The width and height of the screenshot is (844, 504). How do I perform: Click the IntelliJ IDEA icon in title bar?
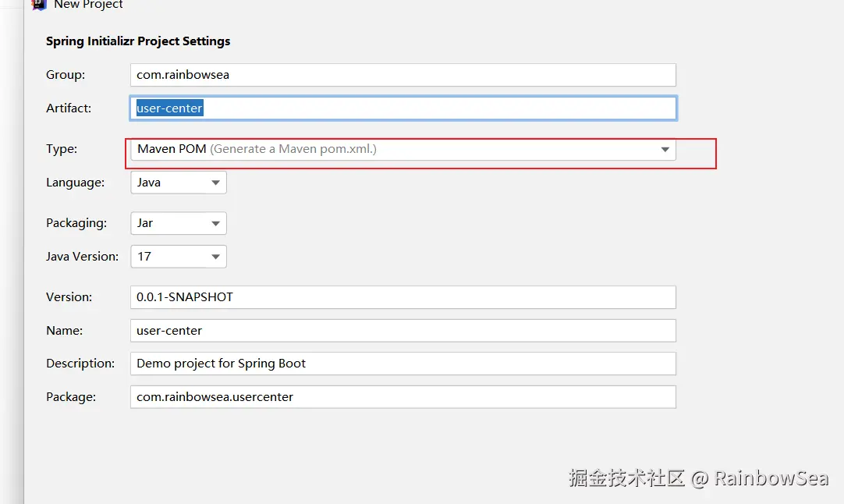(x=36, y=4)
